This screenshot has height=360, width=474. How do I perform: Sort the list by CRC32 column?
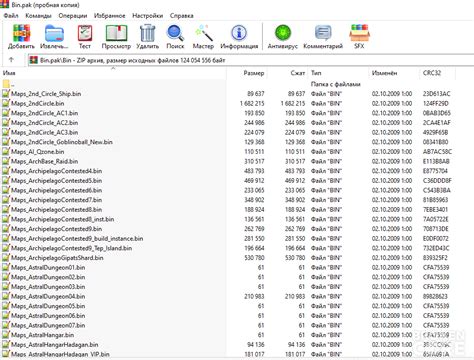[432, 73]
